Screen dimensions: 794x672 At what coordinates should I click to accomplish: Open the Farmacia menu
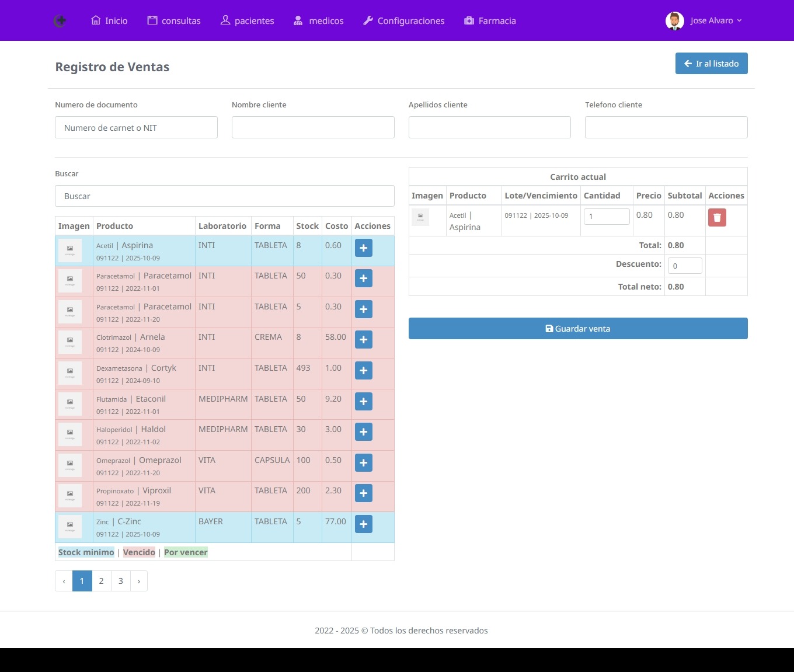click(x=490, y=21)
